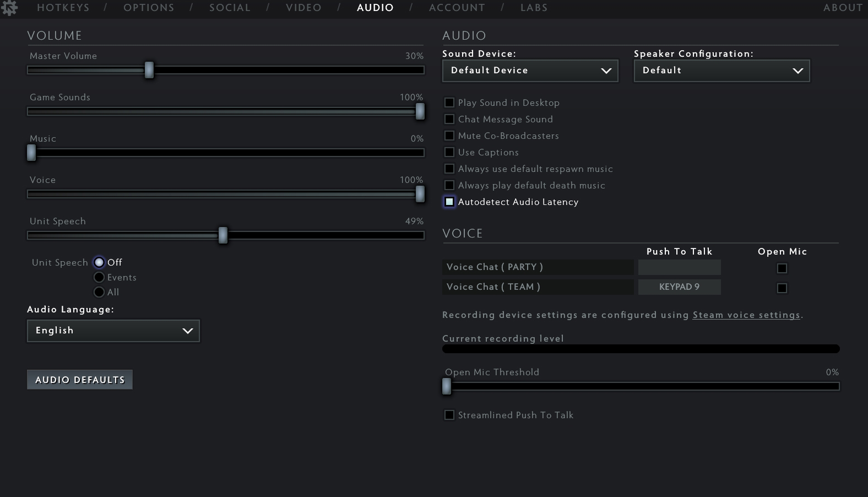
Task: Open the Steam voice settings link
Action: click(x=746, y=315)
